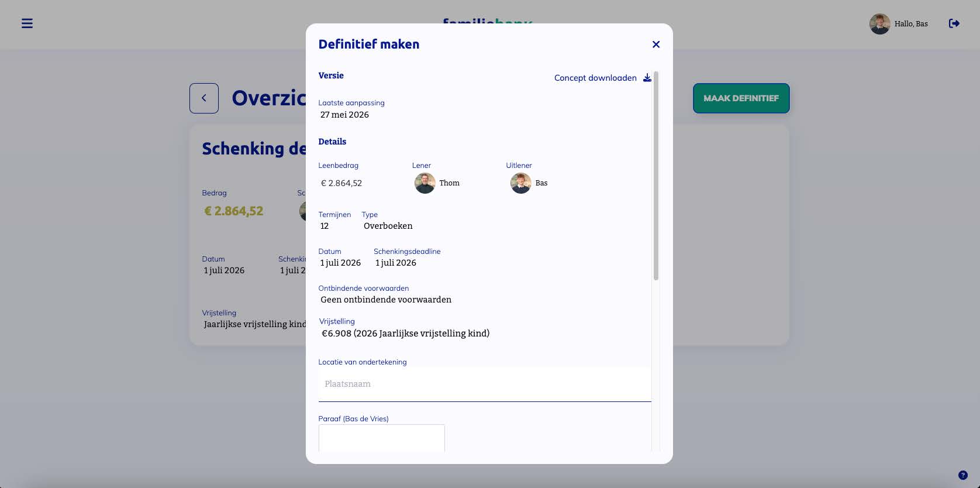Click the Termijnen value 12
Screen dimensions: 980x488
pyautogui.click(x=325, y=226)
